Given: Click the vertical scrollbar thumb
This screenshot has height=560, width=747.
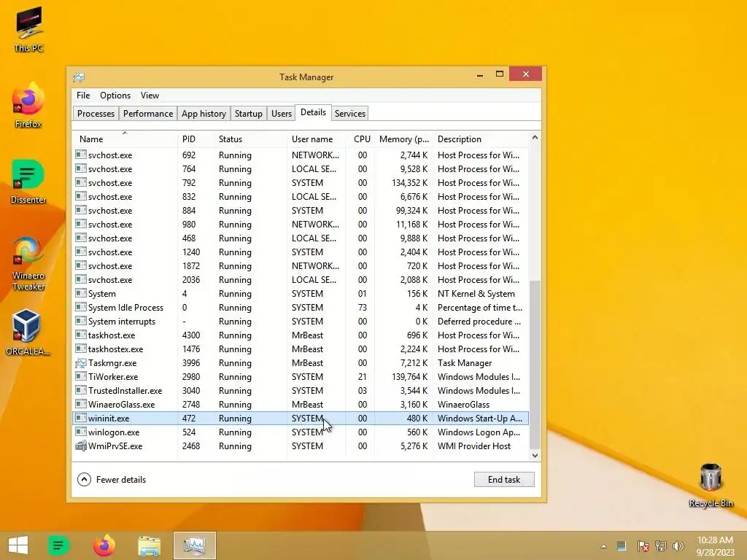Looking at the screenshot, I should point(535,365).
